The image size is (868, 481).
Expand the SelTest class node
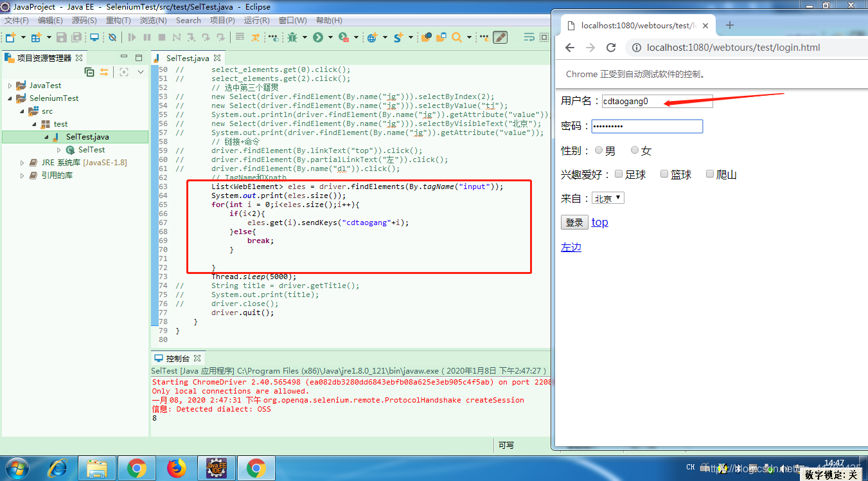pos(59,150)
